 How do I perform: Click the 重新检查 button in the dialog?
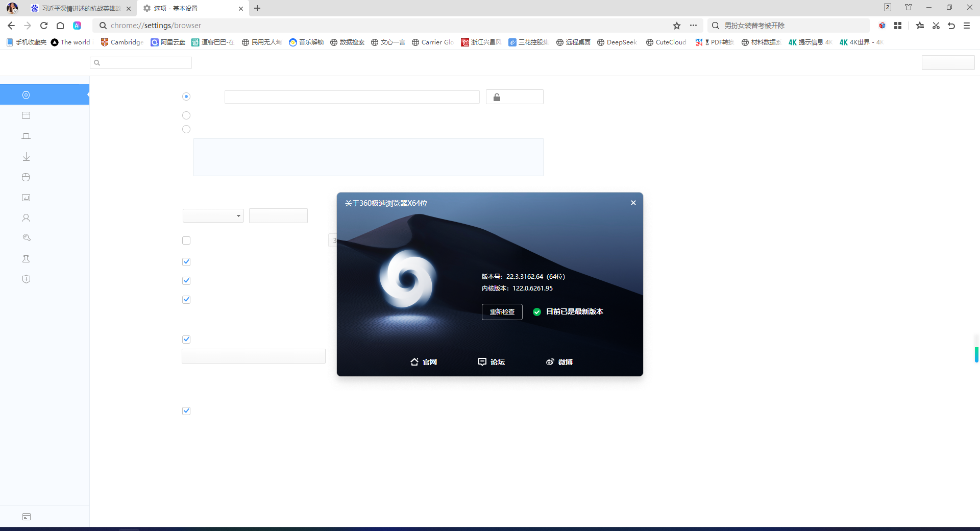coord(502,312)
